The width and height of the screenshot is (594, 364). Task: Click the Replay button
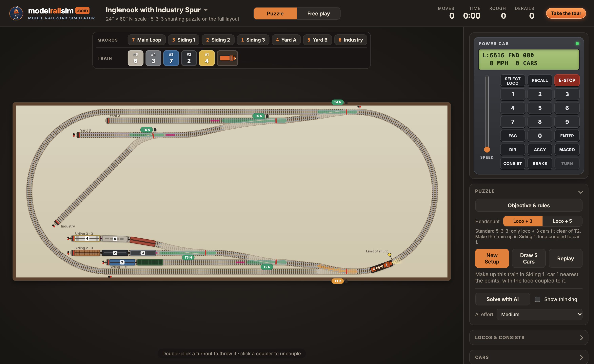[x=565, y=258]
